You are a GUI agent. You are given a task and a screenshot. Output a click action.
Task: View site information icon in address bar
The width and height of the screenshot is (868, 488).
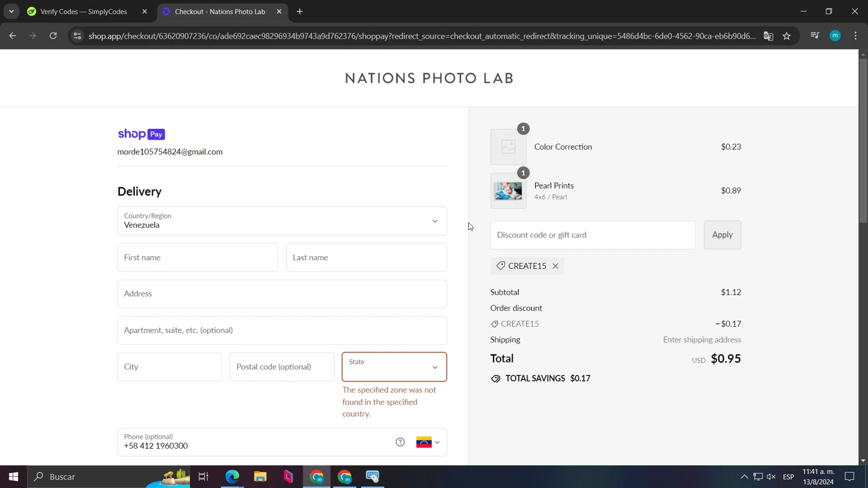coord(77,36)
